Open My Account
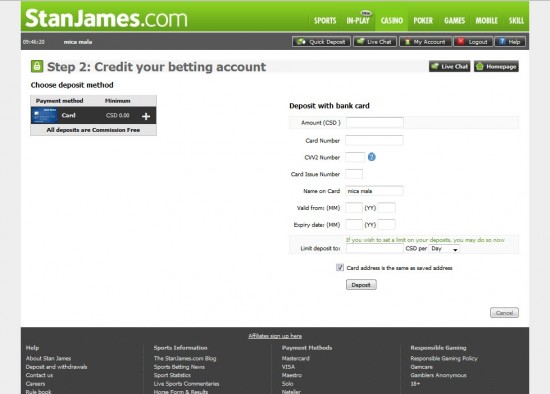 [425, 42]
